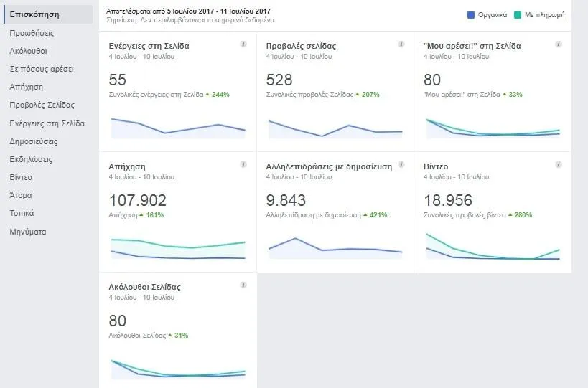Select Βίντεο in the sidebar menu
The width and height of the screenshot is (588, 388).
tap(21, 177)
